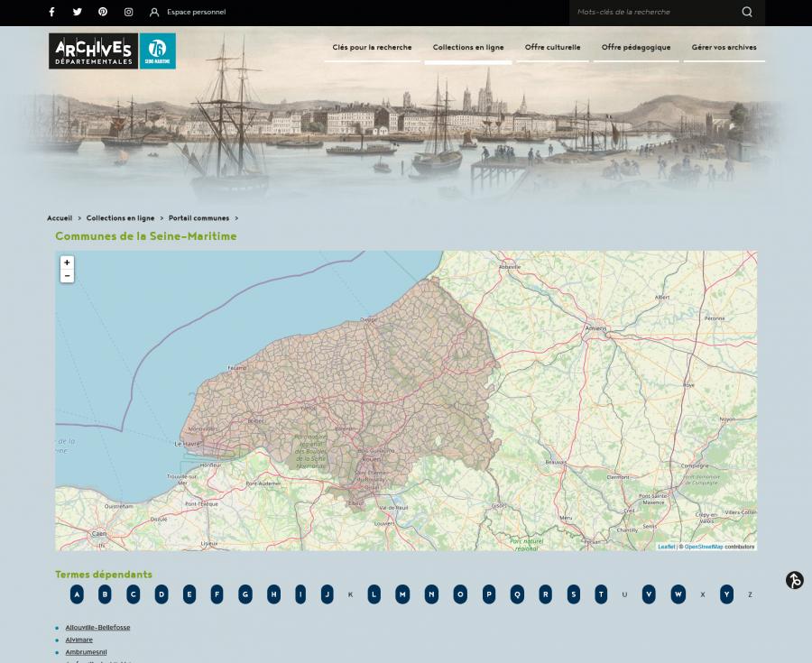Go to Collections en ligne breadcrumb
Image resolution: width=812 pixels, height=663 pixels.
[x=120, y=218]
